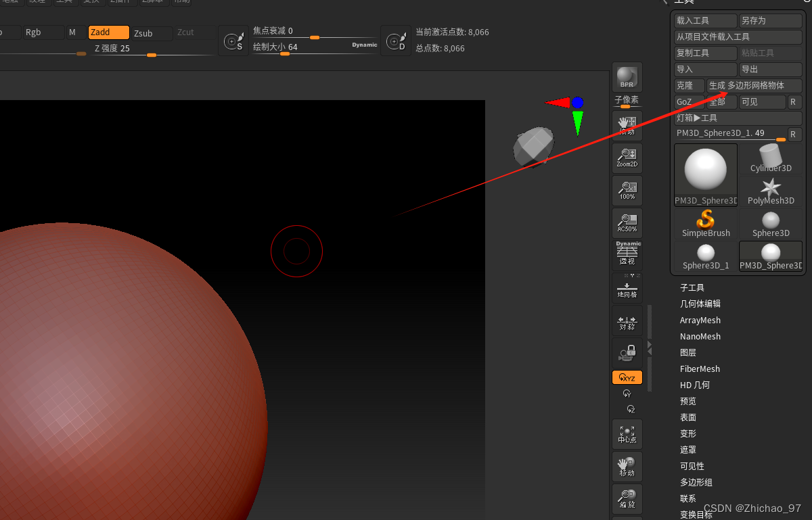Select the Sphere3D tool thumbnail
The image size is (812, 520).
coord(771,224)
